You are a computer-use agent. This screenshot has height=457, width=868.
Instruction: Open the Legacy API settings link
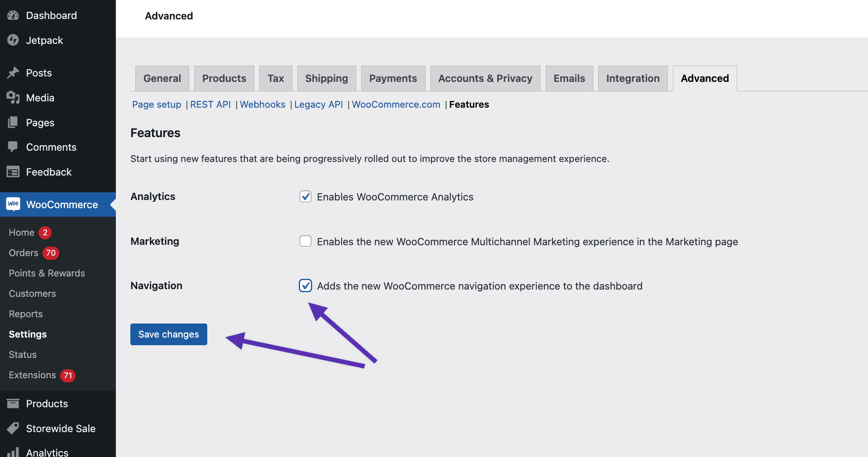[318, 104]
